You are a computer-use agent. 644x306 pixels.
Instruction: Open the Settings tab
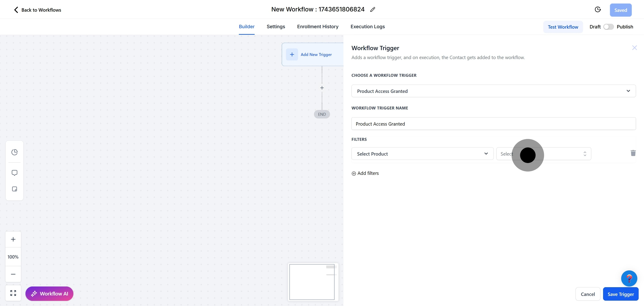pos(276,26)
